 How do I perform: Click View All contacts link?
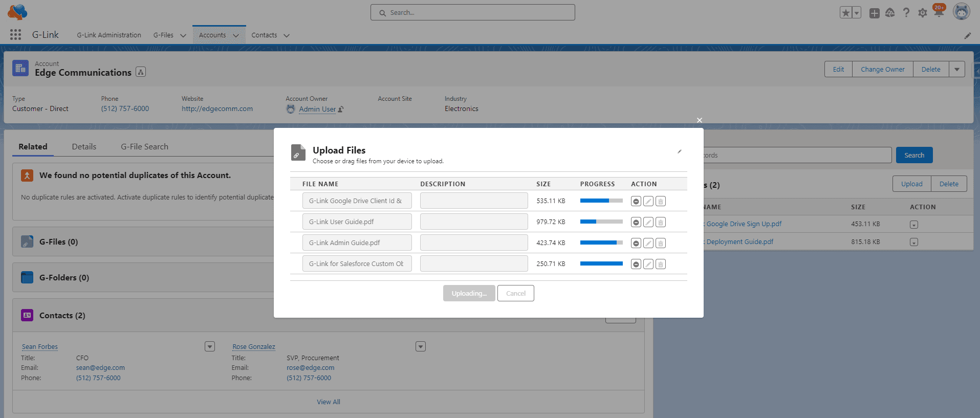[329, 402]
